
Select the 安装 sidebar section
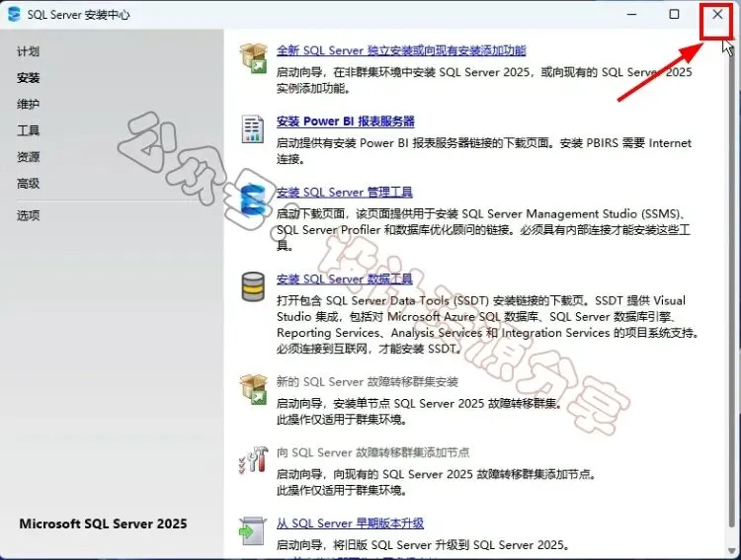28,77
